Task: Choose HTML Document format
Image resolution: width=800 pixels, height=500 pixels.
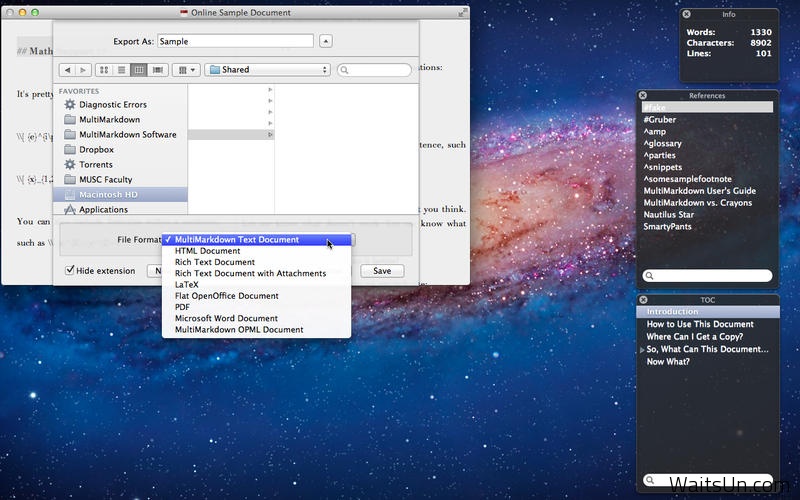Action: [257, 251]
